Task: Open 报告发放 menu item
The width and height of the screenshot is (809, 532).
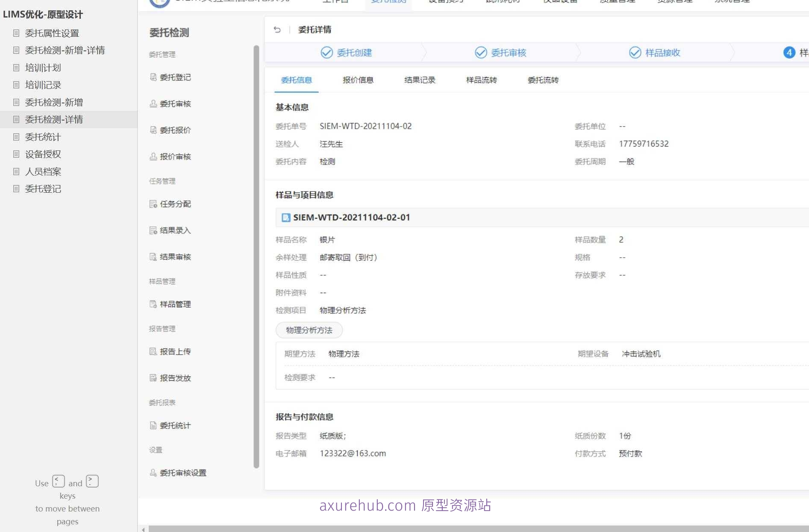Action: tap(175, 378)
